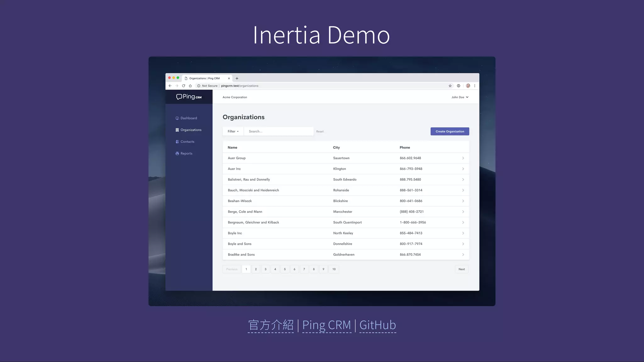Go to pagination page 4

point(275,269)
